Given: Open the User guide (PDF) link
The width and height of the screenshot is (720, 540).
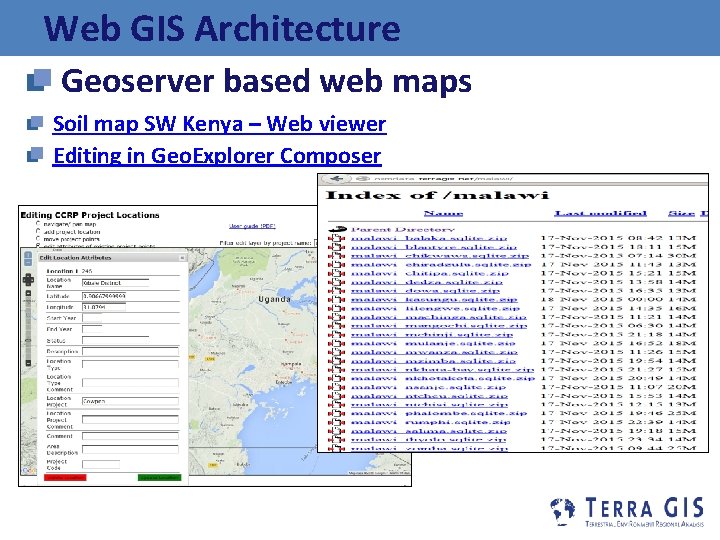Looking at the screenshot, I should (252, 226).
